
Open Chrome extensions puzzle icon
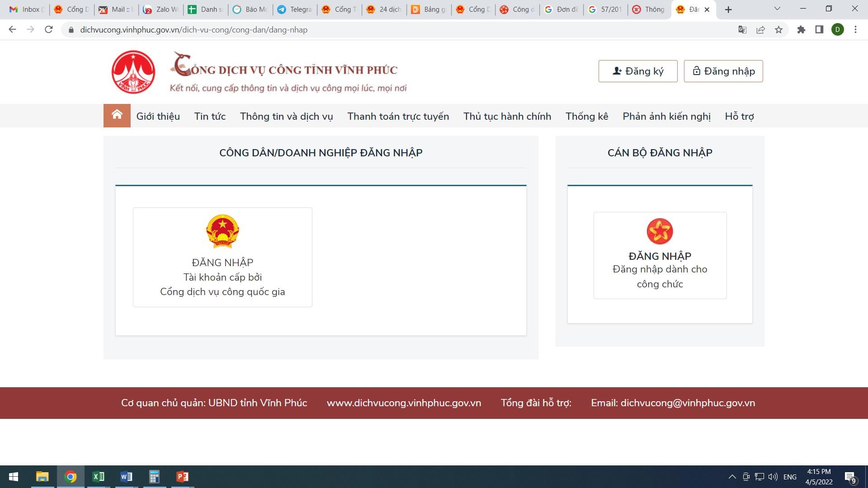point(801,30)
